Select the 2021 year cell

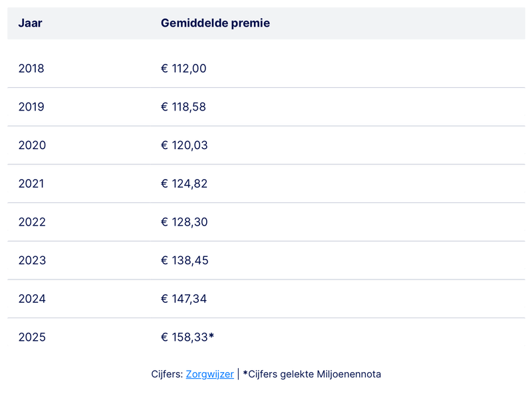coord(31,184)
